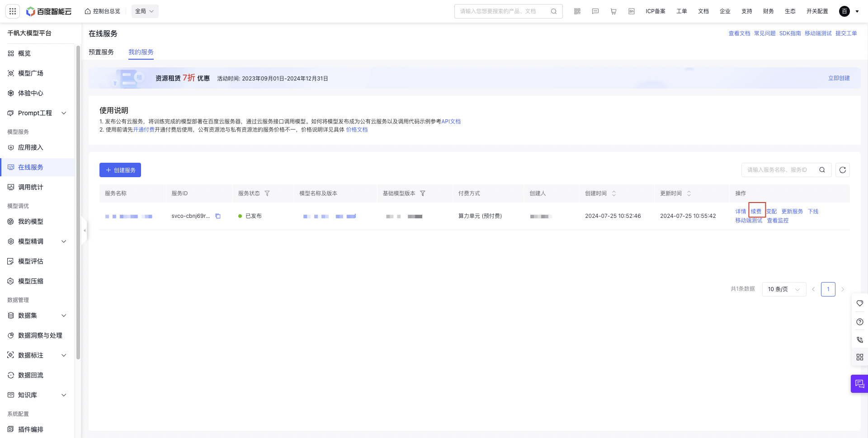Click 下线 for the service row

(813, 212)
